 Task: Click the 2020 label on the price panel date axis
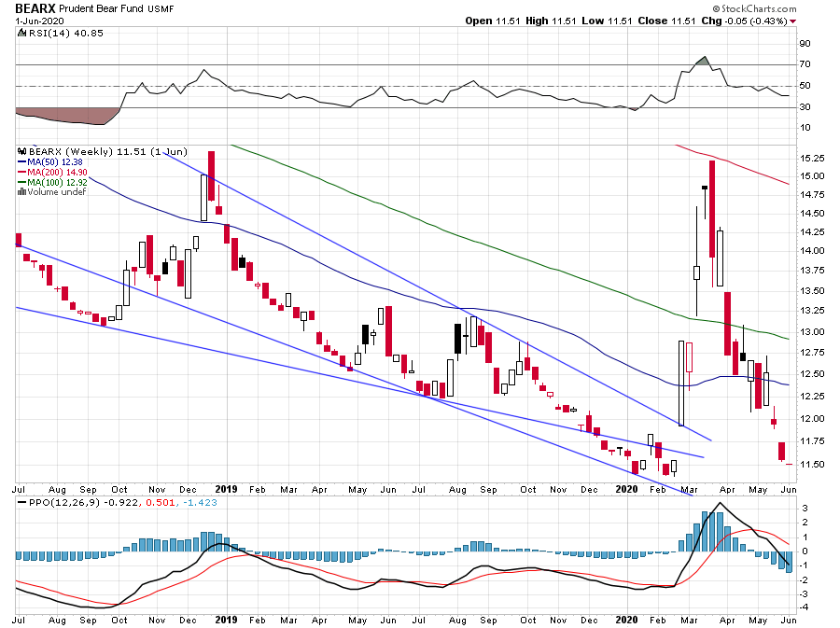(x=627, y=489)
